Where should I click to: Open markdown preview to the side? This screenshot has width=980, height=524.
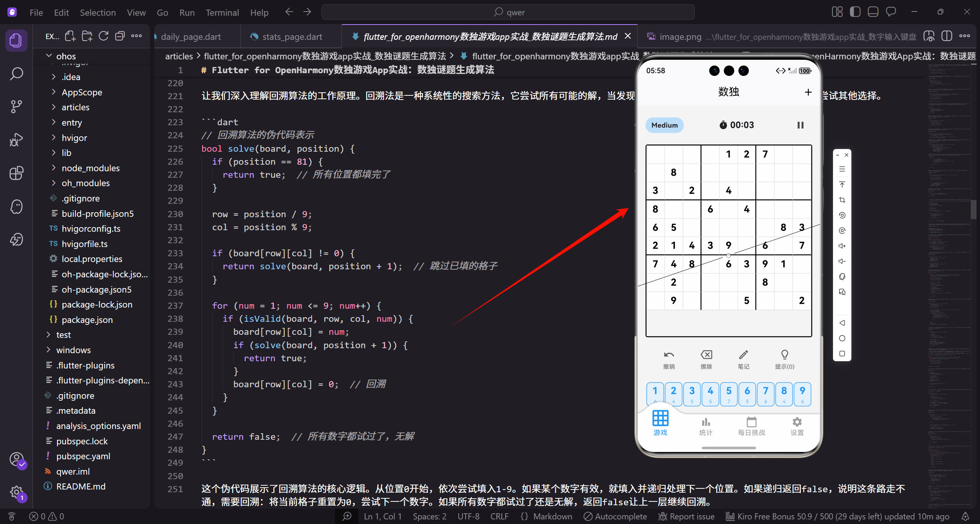coord(929,36)
